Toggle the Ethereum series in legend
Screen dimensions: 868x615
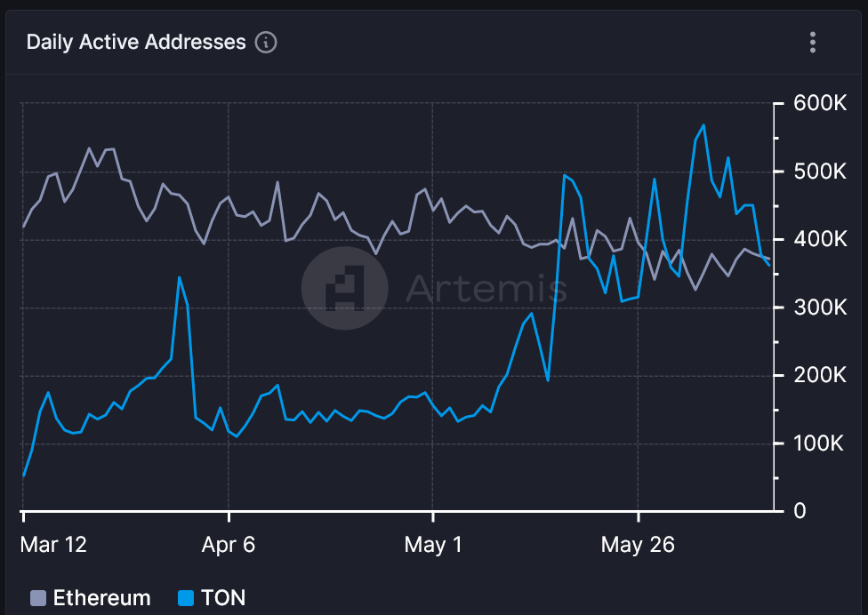[90, 598]
